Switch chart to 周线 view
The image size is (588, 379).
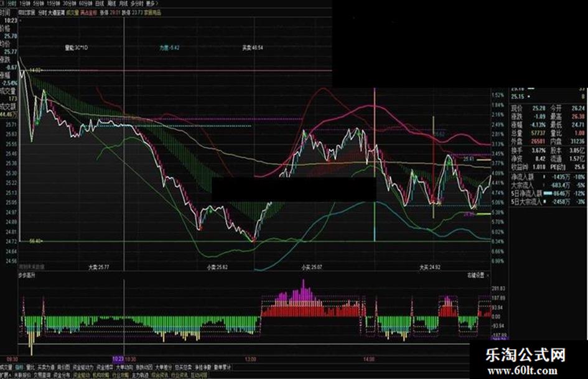(112, 3)
